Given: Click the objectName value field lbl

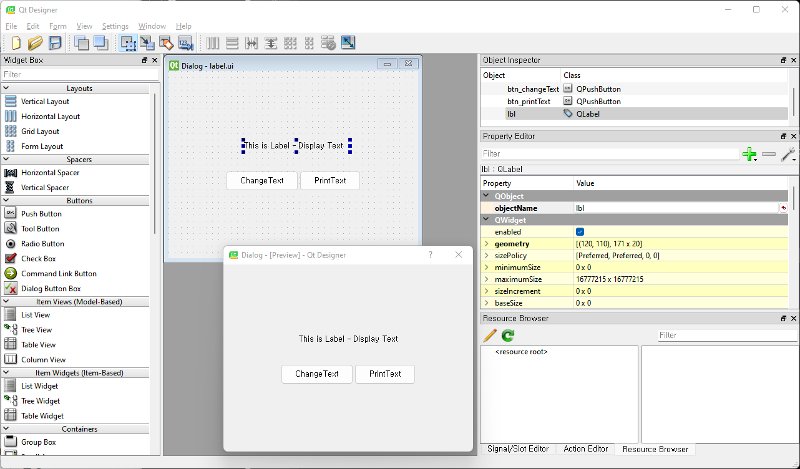Looking at the screenshot, I should coord(676,208).
